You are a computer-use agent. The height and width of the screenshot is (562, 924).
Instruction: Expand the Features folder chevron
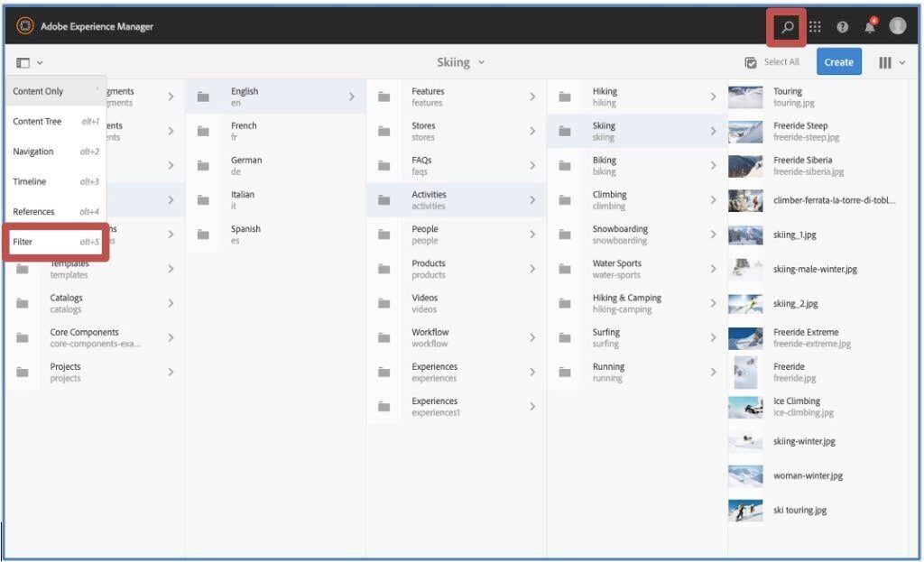[532, 97]
